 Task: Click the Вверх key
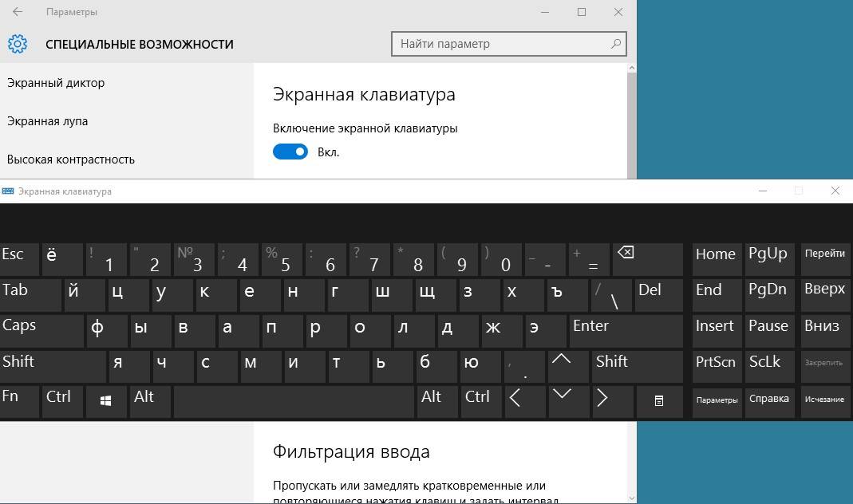(825, 295)
